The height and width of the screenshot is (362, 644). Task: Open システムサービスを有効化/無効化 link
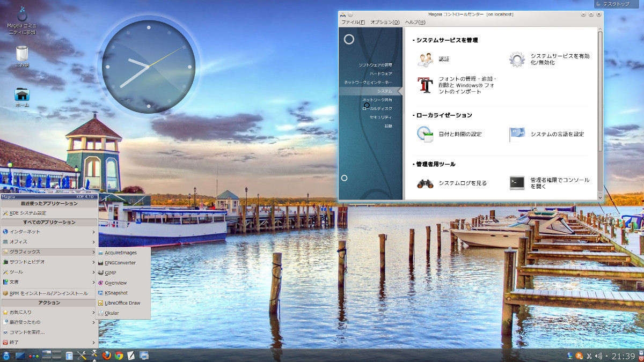coord(560,59)
